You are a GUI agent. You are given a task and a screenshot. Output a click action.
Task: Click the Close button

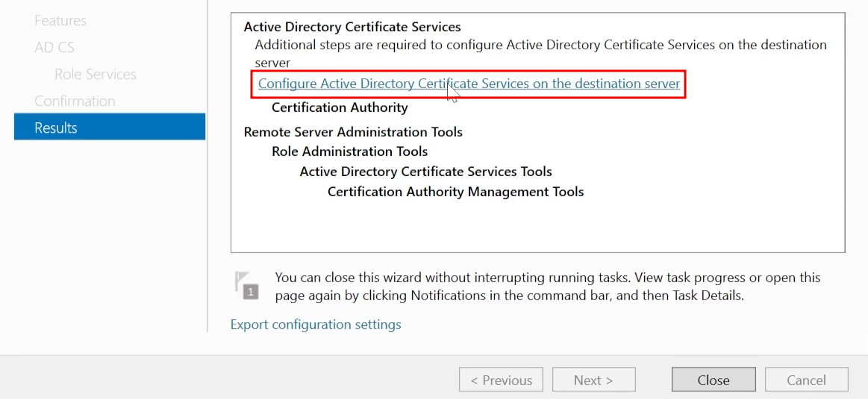click(714, 380)
